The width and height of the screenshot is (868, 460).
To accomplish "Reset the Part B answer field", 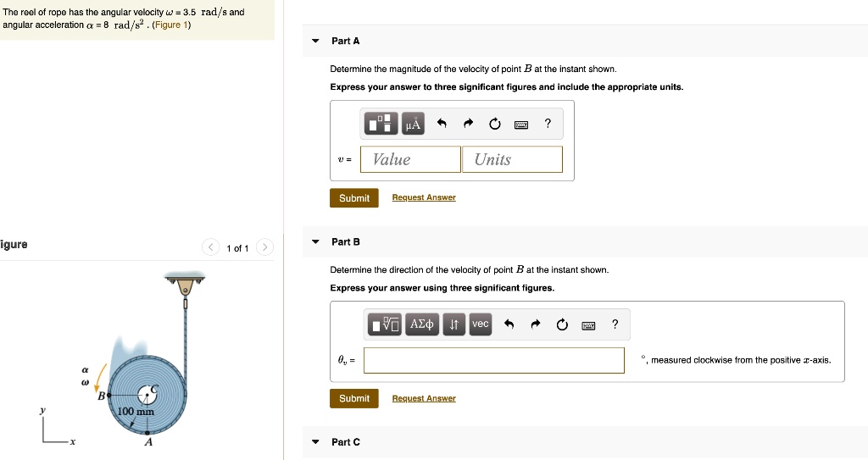I will (x=562, y=324).
